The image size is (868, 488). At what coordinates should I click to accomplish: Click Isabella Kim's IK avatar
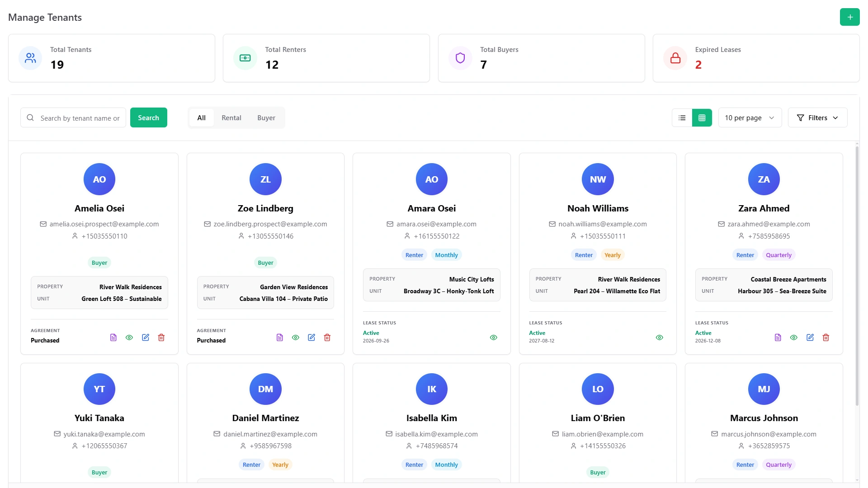point(432,389)
